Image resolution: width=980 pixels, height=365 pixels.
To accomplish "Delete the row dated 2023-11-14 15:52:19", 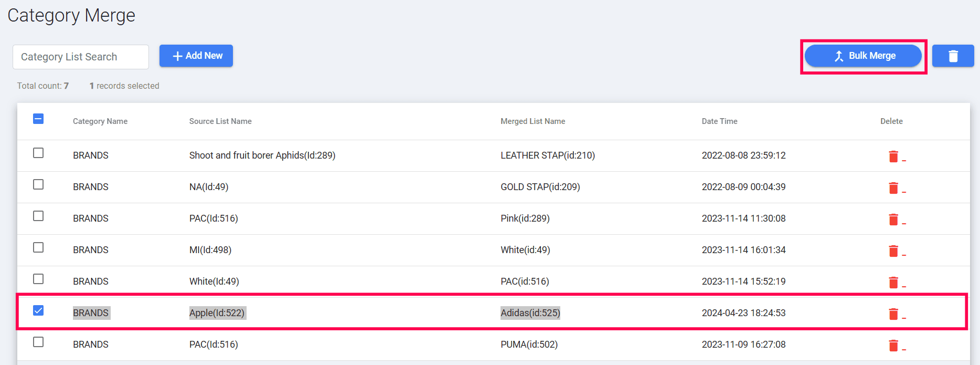I will pyautogui.click(x=893, y=282).
